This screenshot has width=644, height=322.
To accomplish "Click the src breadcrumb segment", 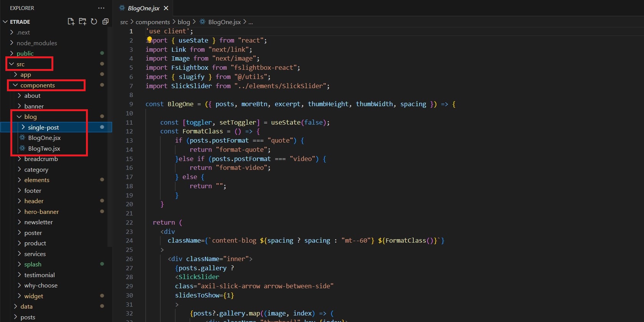I will [124, 22].
